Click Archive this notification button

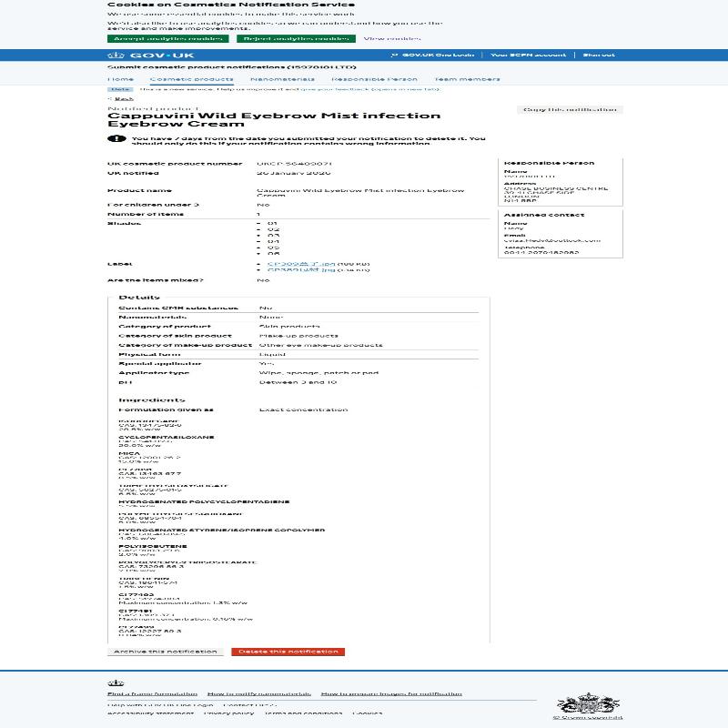point(166,652)
